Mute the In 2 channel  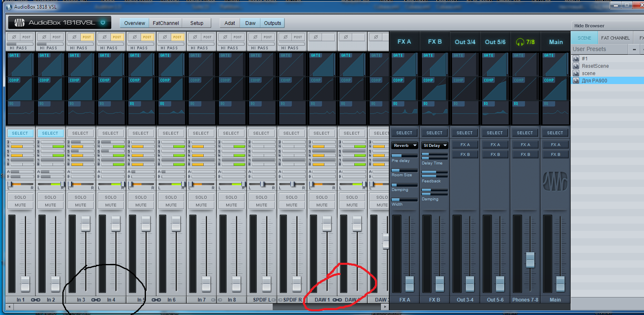coord(51,205)
